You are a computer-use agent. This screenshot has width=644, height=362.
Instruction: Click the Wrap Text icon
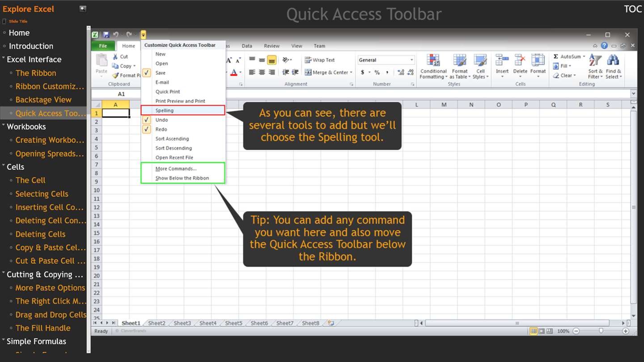(308, 60)
